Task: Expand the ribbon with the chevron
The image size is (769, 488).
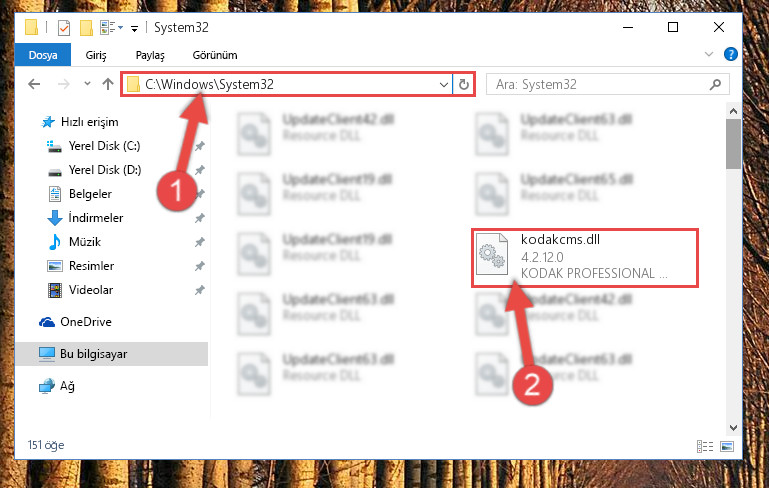Action: pyautogui.click(x=709, y=54)
